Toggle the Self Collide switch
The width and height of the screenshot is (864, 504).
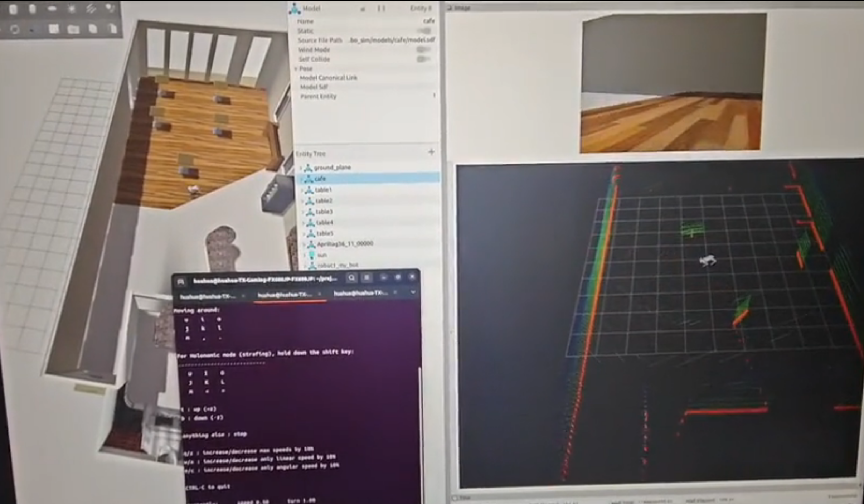[424, 59]
